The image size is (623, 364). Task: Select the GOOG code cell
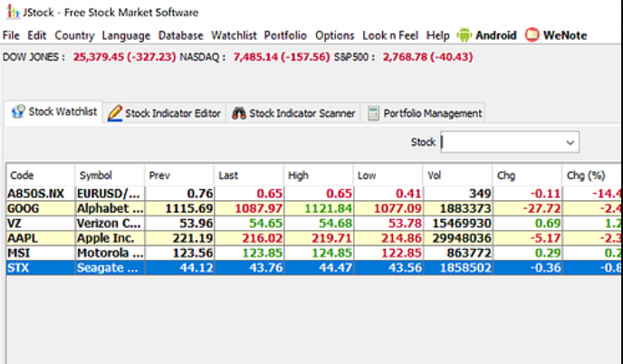tap(40, 208)
